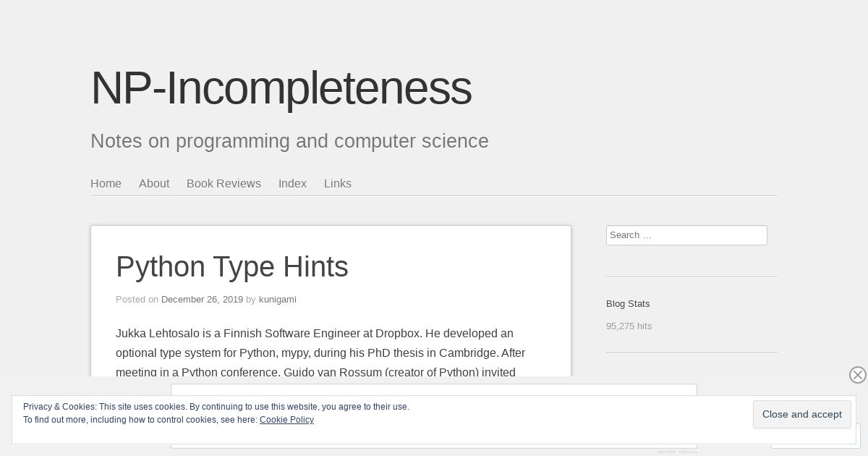
Task: Go to the About page
Action: point(154,183)
